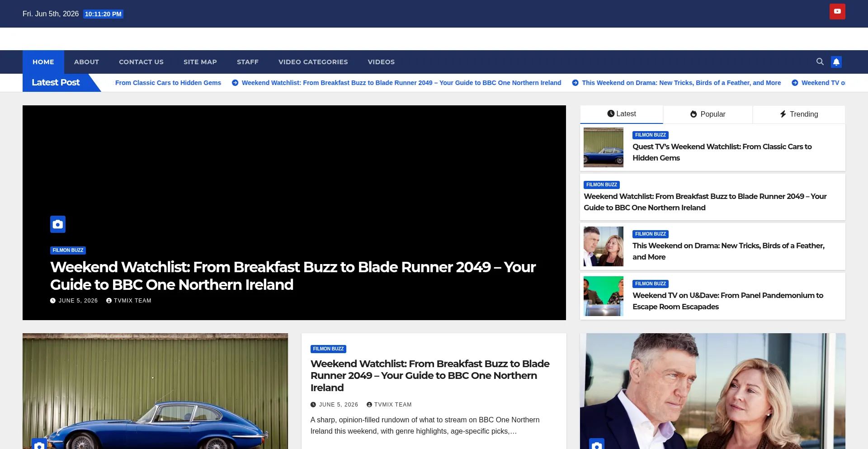Open Video Categories menu item

coord(313,62)
